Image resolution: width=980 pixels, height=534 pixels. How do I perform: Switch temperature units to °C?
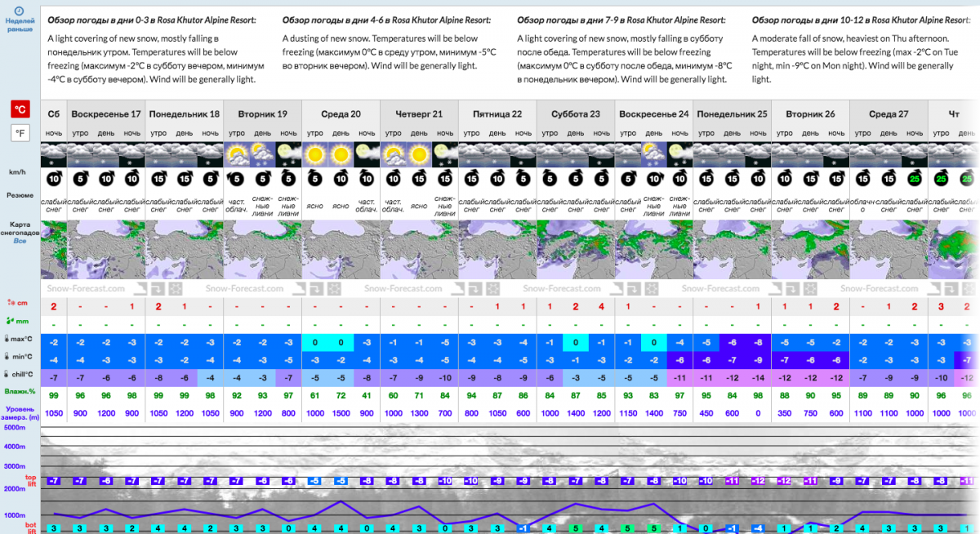pyautogui.click(x=20, y=109)
